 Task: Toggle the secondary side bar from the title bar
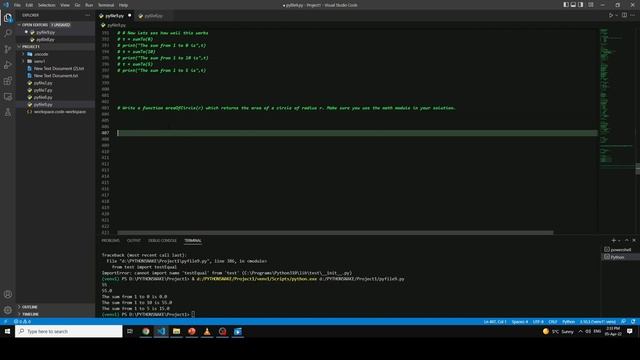point(581,5)
